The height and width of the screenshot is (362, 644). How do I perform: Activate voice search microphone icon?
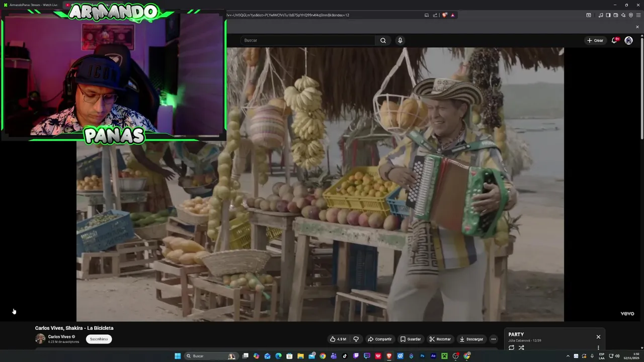[x=400, y=40]
